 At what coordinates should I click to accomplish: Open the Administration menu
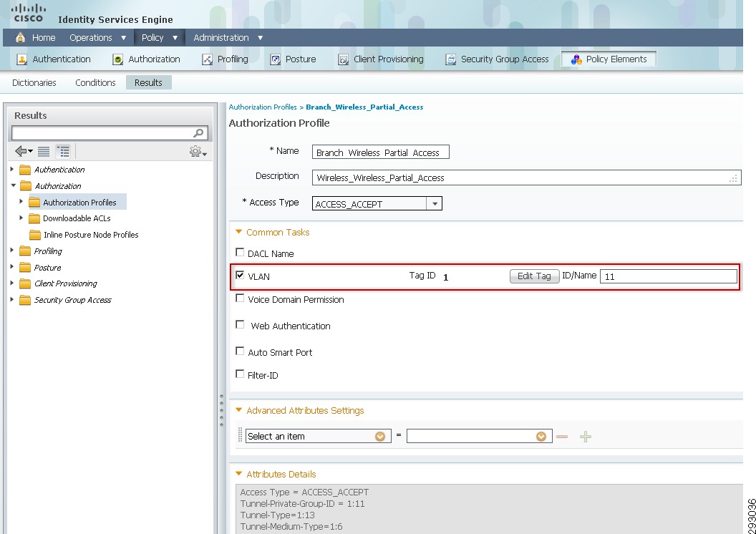pos(228,38)
